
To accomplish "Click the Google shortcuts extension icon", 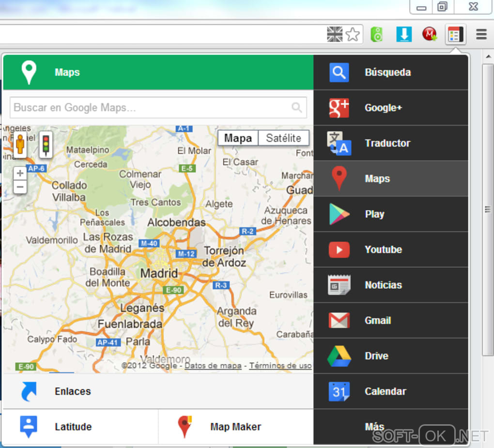I will click(455, 34).
